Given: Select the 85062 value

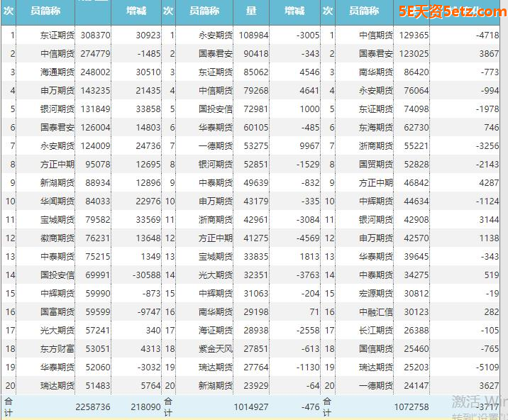Looking at the screenshot, I should (256, 72).
